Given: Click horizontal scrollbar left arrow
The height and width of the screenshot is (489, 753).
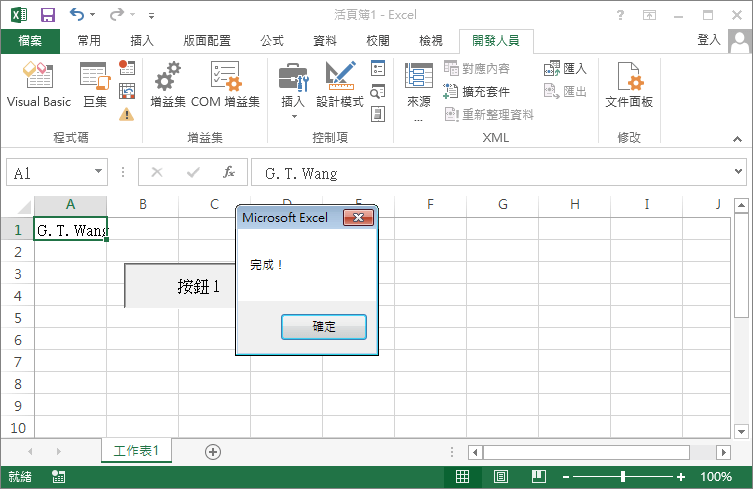Looking at the screenshot, I should [x=475, y=452].
